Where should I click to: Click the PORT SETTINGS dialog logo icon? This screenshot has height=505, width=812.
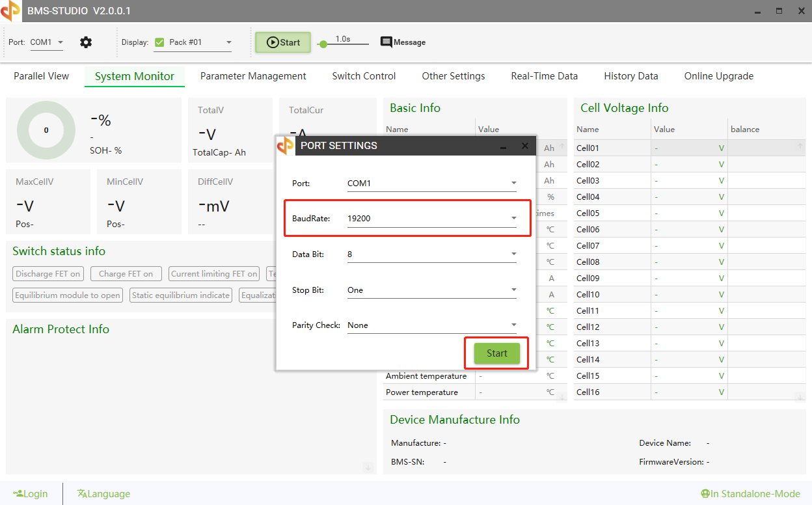coord(286,145)
